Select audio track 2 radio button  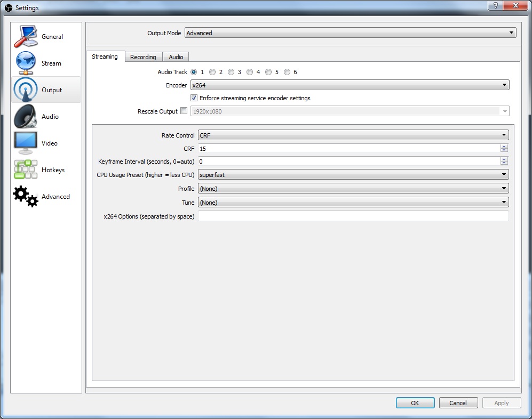212,72
